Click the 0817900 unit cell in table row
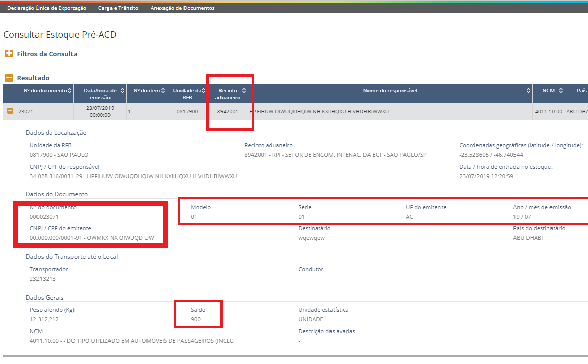588x364 pixels. (x=187, y=112)
